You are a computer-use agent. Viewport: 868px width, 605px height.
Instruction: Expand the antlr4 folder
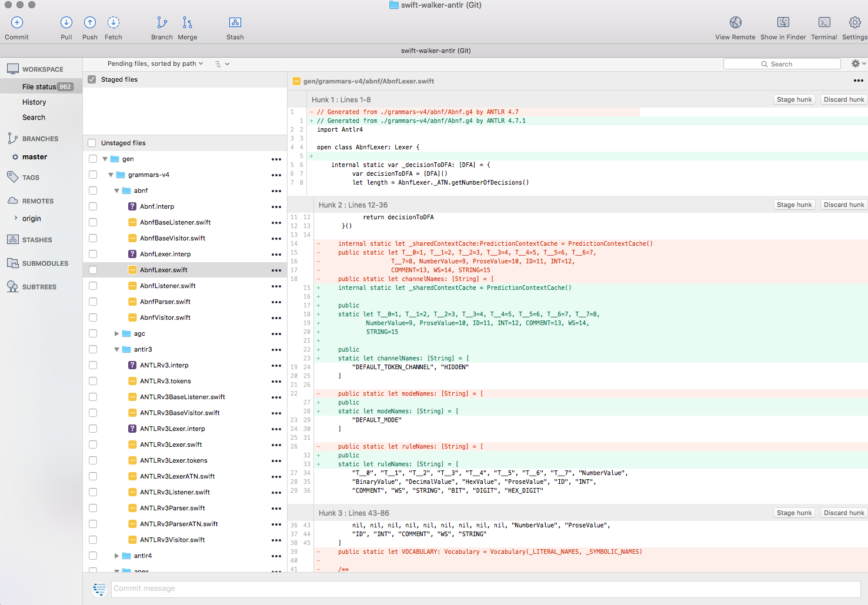[x=116, y=555]
